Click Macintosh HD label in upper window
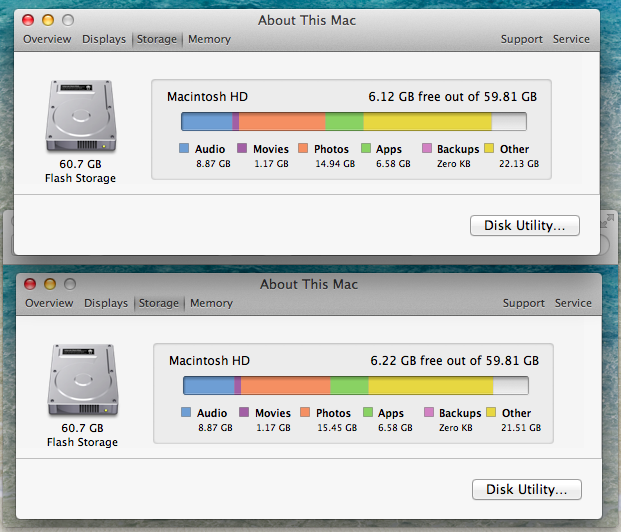The width and height of the screenshot is (621, 532). tap(207, 97)
